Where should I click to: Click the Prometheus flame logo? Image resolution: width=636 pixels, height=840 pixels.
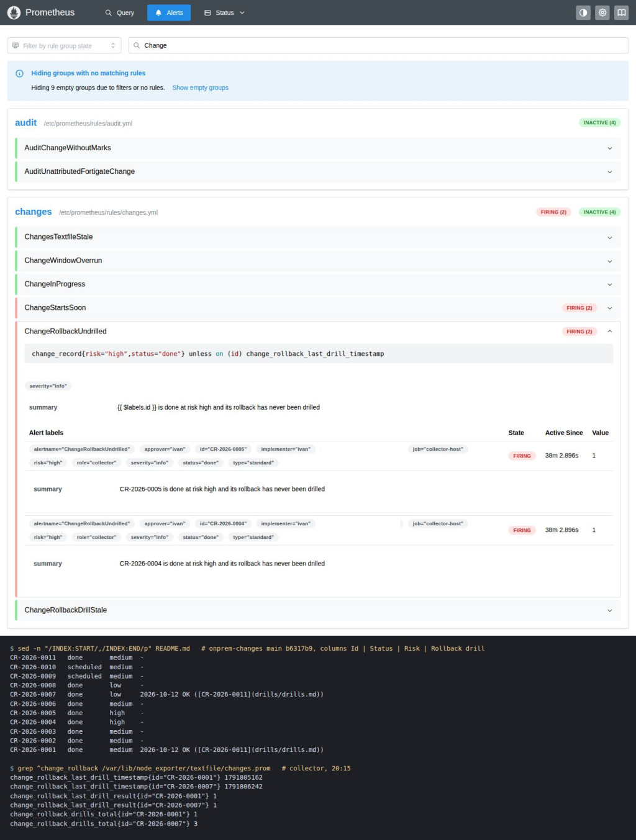(x=14, y=12)
